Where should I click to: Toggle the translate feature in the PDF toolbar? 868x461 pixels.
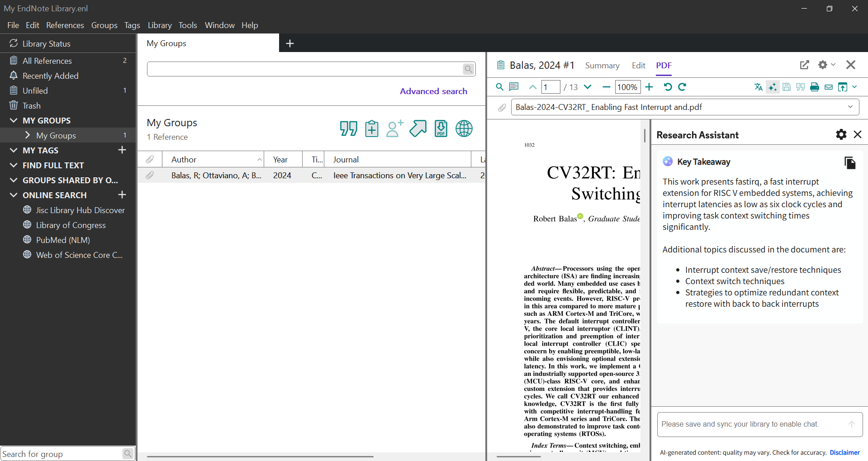758,87
